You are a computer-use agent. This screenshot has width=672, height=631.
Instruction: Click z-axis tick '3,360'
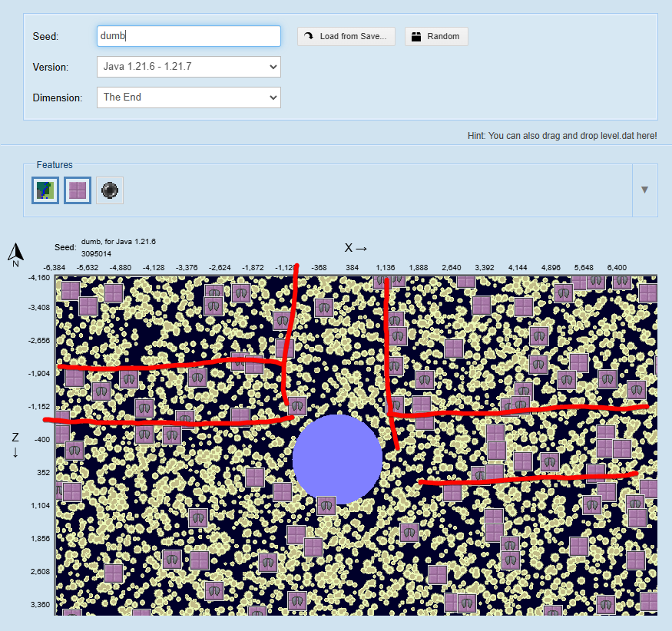[40, 604]
